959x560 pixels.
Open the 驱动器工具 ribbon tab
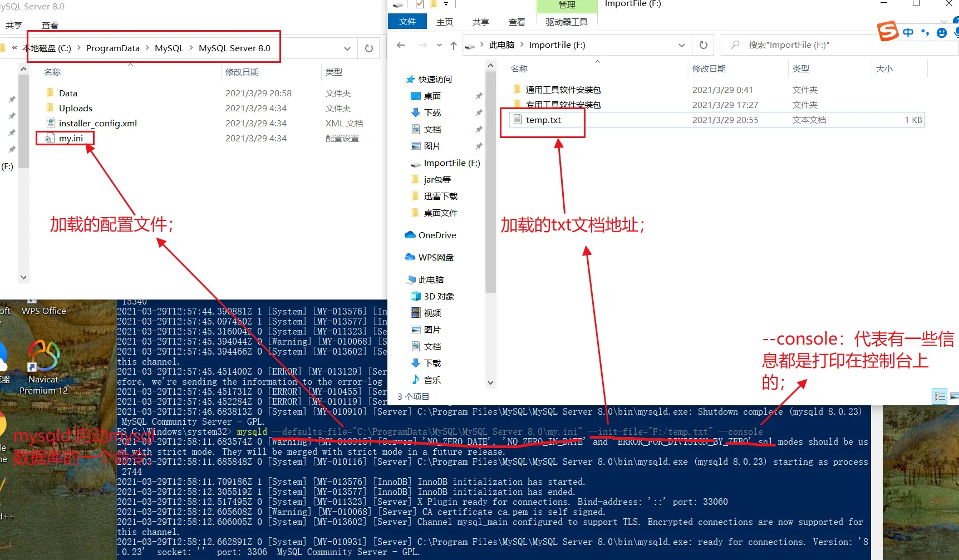pyautogui.click(x=567, y=22)
